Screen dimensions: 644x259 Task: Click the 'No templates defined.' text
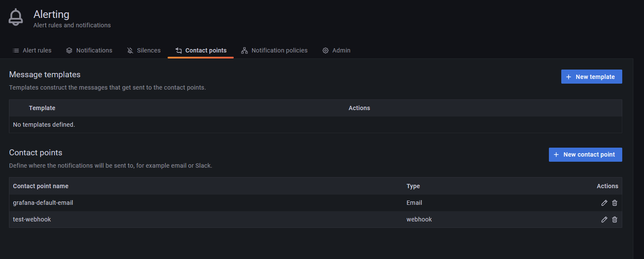pos(44,125)
